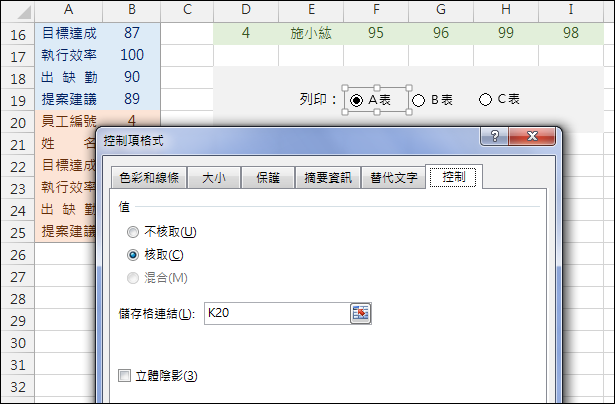Image resolution: width=615 pixels, height=404 pixels.
Task: Select row 30 header
Action: (x=18, y=342)
